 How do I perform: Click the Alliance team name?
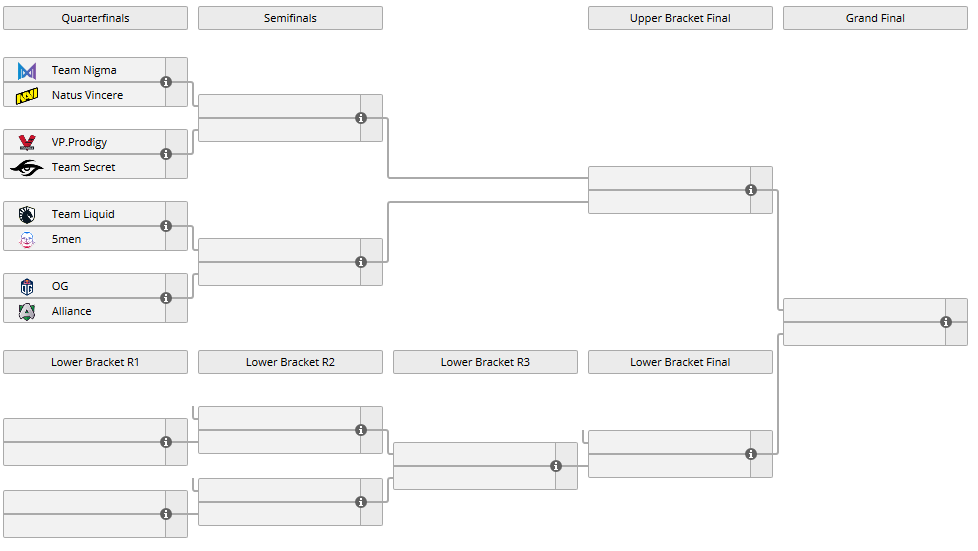71,312
